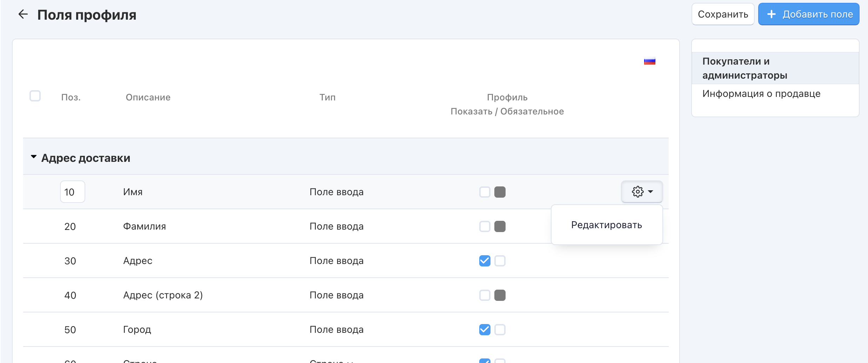Viewport: 868px width, 363px height.
Task: Click the position input field with 10
Action: (x=72, y=192)
